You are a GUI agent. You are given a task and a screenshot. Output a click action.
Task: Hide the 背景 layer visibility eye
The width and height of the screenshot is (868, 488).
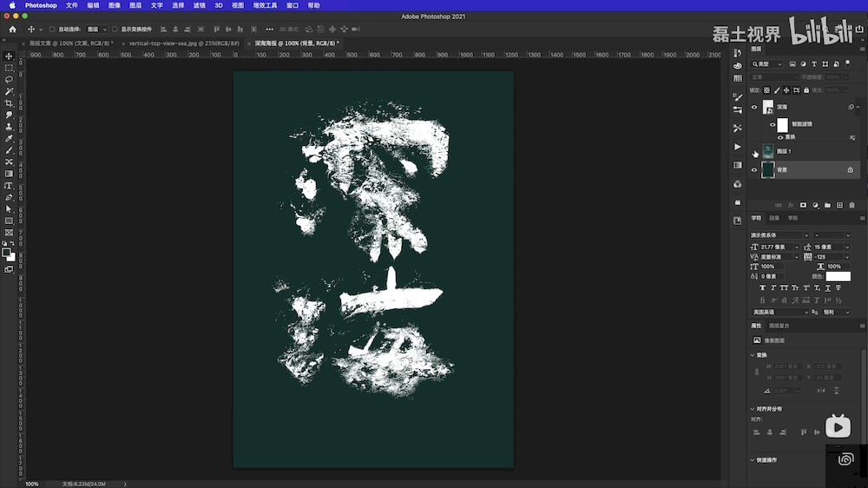tap(754, 170)
